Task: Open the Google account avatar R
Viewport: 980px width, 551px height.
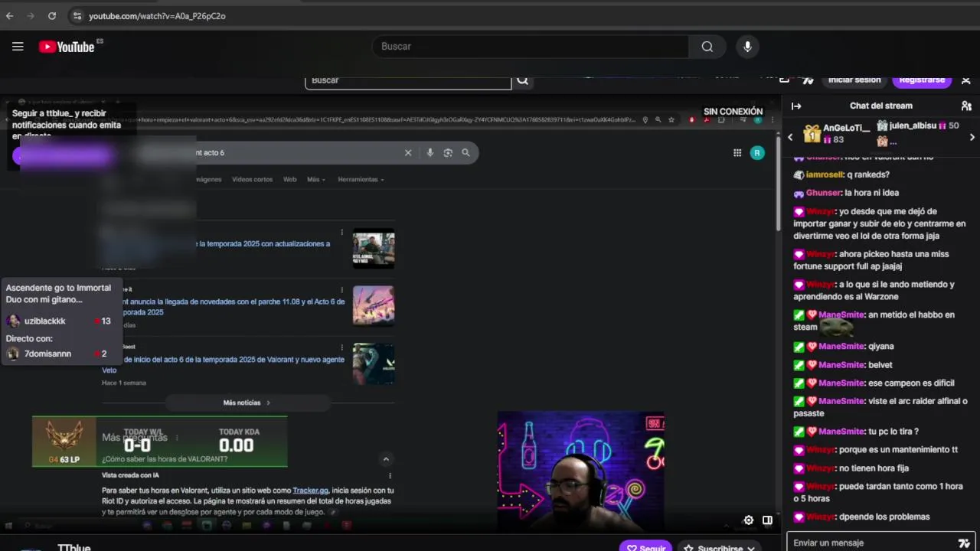Action: tap(757, 153)
